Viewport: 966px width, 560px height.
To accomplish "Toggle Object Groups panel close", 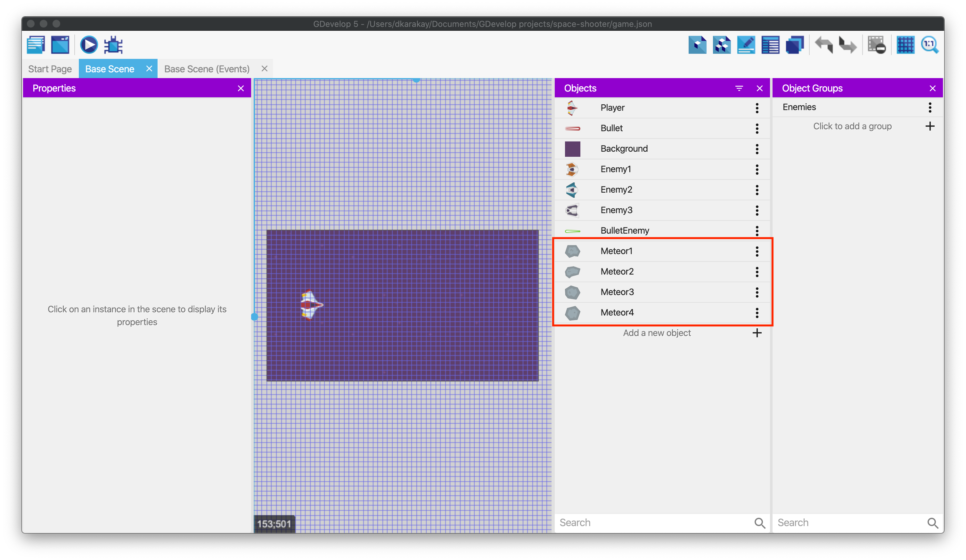I will point(935,87).
